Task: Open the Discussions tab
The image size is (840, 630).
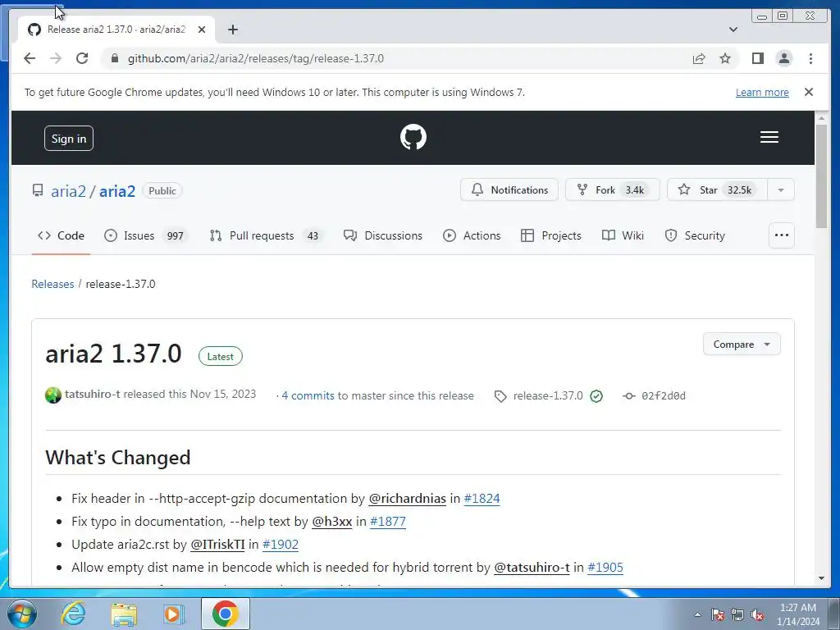Action: pos(383,235)
